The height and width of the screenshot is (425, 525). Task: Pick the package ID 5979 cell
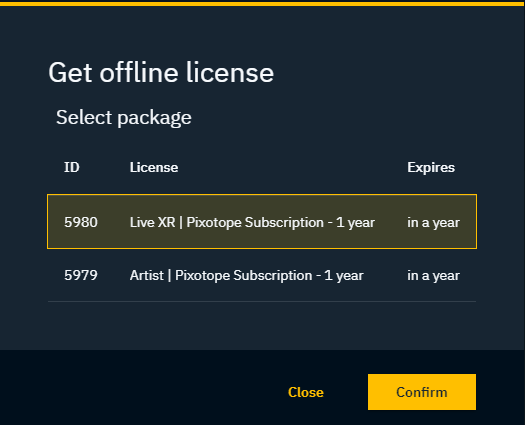pos(81,275)
